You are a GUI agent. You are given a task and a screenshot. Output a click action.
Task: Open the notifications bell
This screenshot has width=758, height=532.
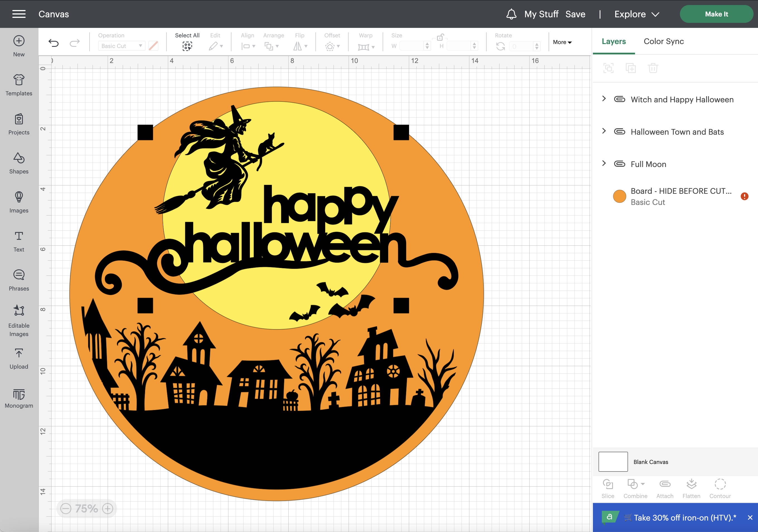tap(511, 14)
